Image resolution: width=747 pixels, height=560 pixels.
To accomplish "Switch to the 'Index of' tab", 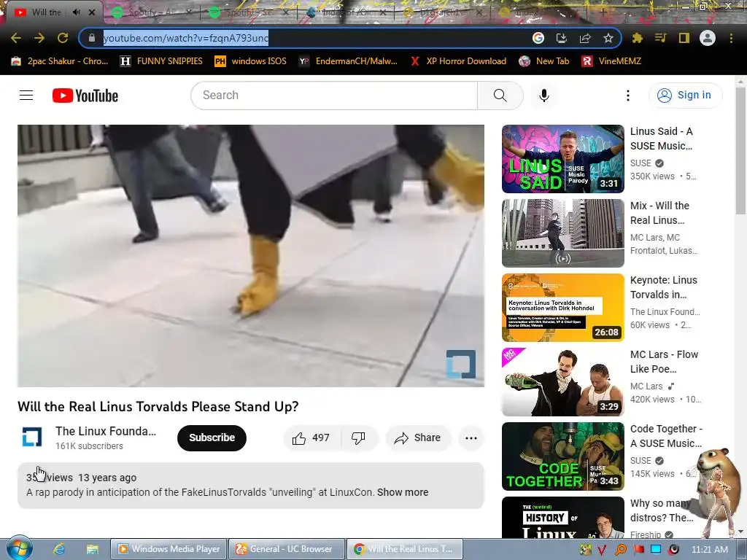I will tap(345, 12).
